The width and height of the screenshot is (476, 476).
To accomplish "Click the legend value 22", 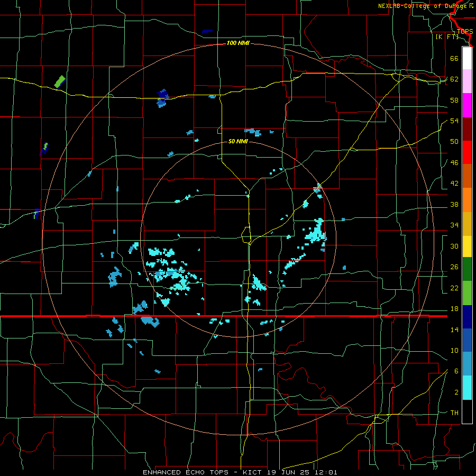I will pos(454,288).
